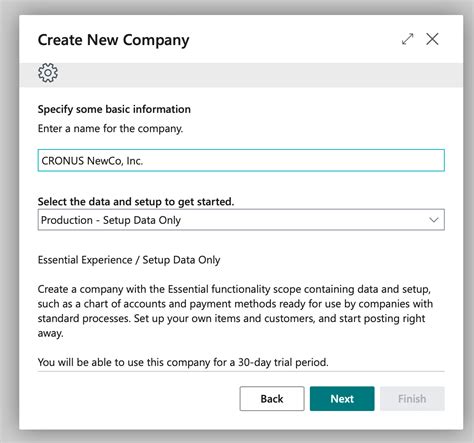Select the 'Production - Setup Data Only' value text
Viewport: 474px width, 443px height.
[x=111, y=220]
